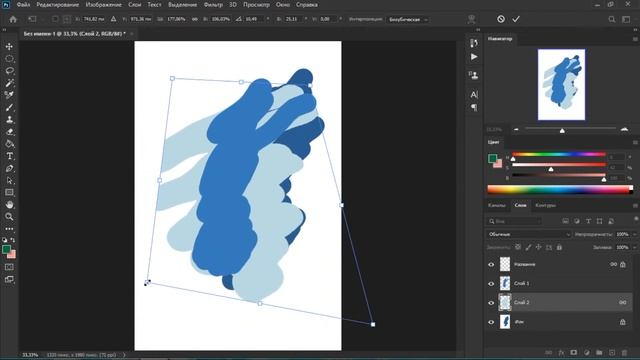Select the Move tool
640x360 pixels.
[x=9, y=47]
